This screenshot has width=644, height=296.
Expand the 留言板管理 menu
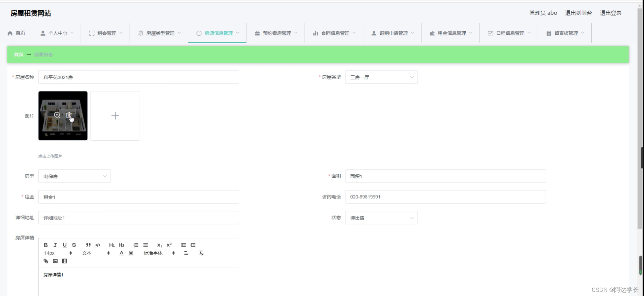(565, 33)
